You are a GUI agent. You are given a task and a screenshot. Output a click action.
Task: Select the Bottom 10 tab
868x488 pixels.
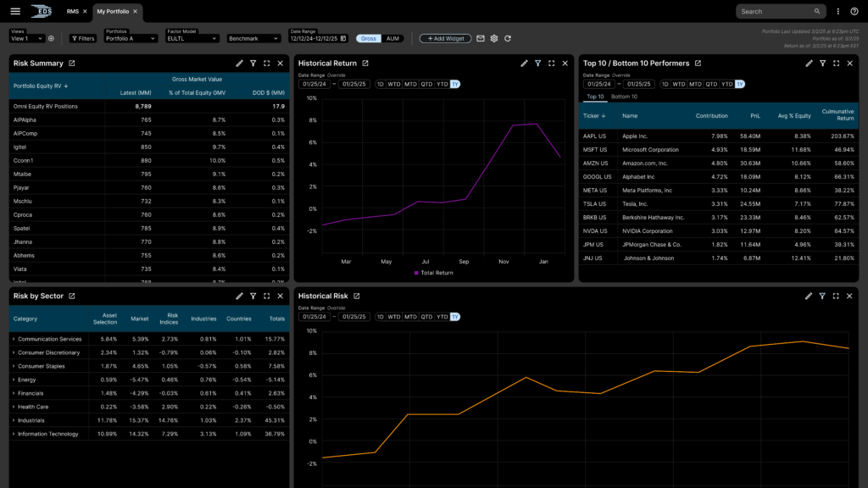624,97
